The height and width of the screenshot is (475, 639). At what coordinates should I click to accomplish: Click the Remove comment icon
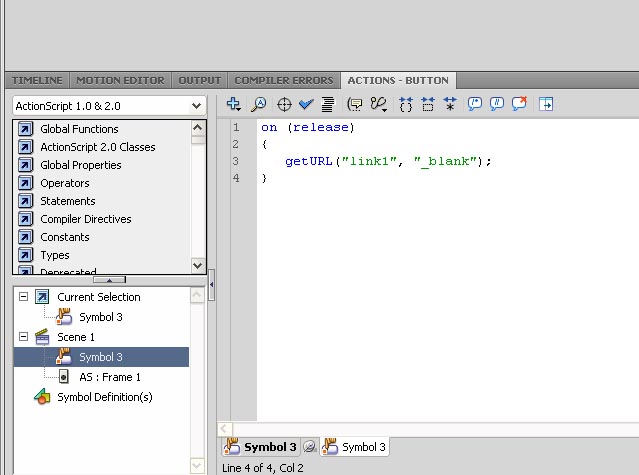521,103
